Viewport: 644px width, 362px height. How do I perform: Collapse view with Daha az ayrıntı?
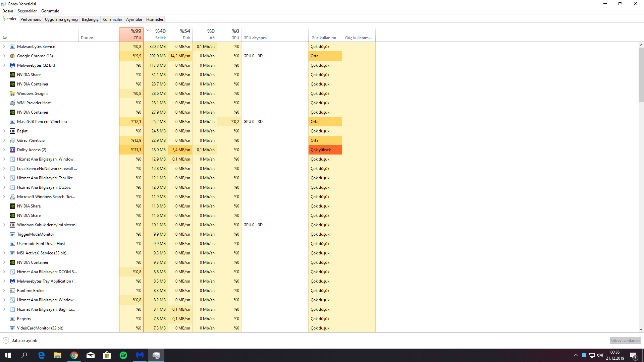tap(20, 341)
